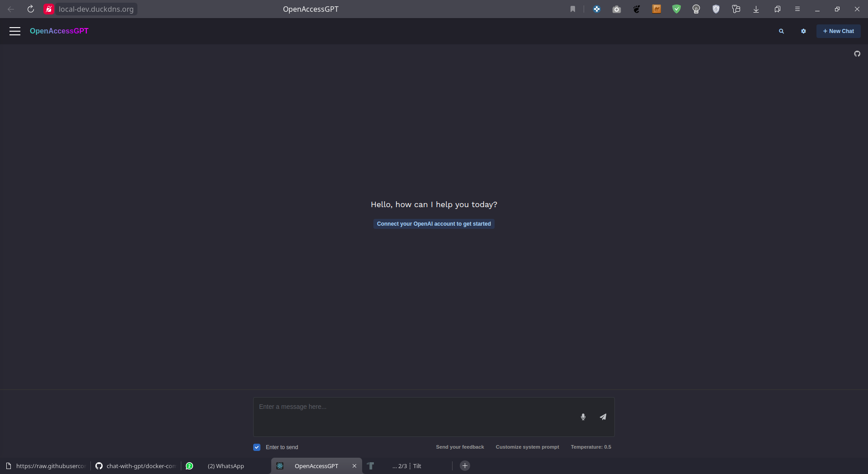Close the OpenAccessGPT tab
This screenshot has width=868, height=474.
(354, 466)
